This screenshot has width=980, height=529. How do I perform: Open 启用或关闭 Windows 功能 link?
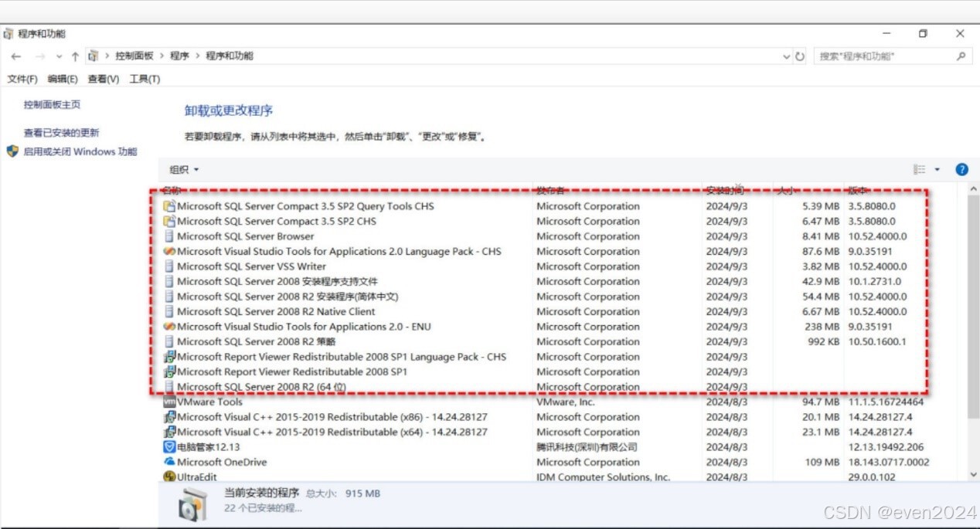click(x=80, y=151)
